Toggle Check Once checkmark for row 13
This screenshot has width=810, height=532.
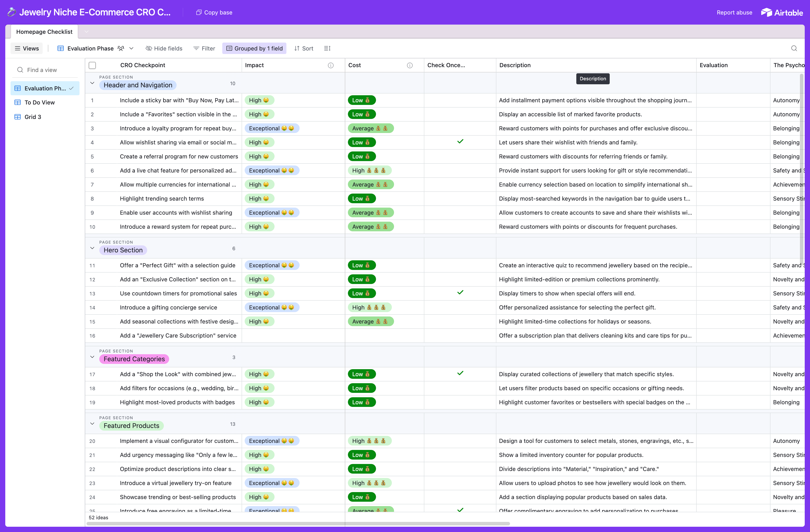460,293
